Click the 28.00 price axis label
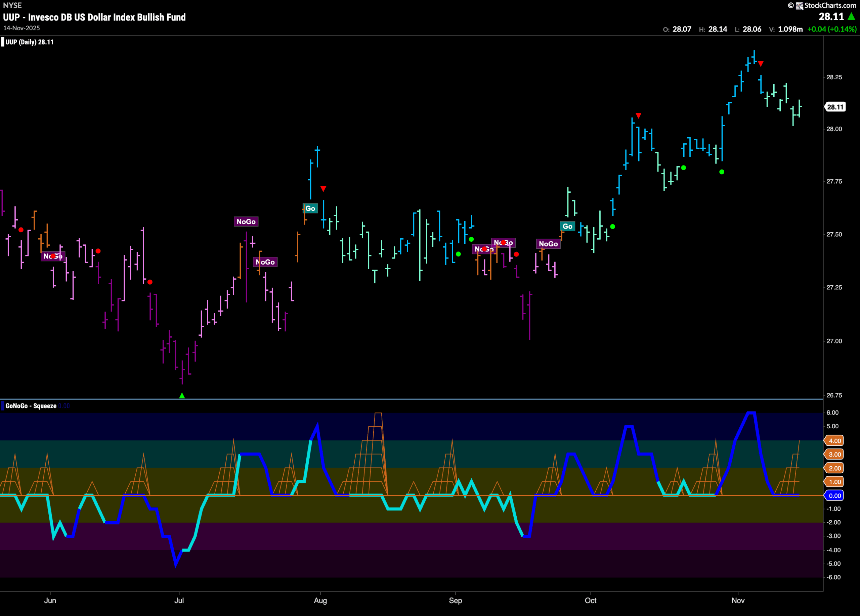The height and width of the screenshot is (616, 860). 834,129
